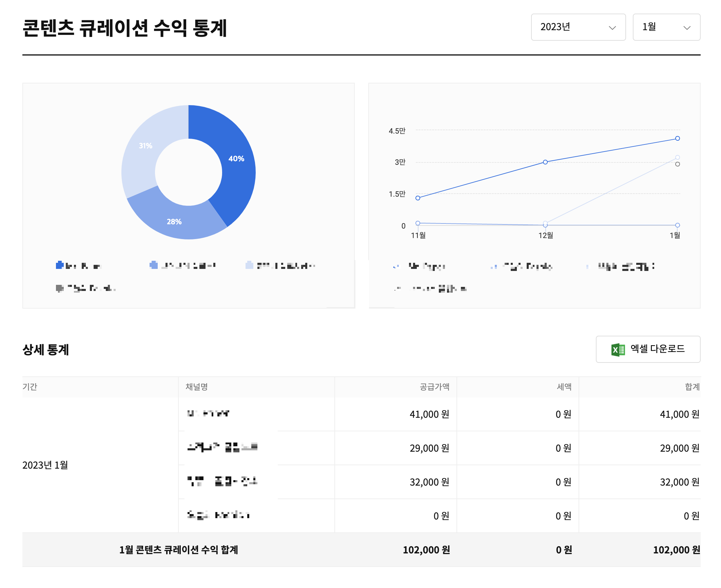Click the 2023년 1월 period cell
The image size is (721, 588).
[45, 465]
